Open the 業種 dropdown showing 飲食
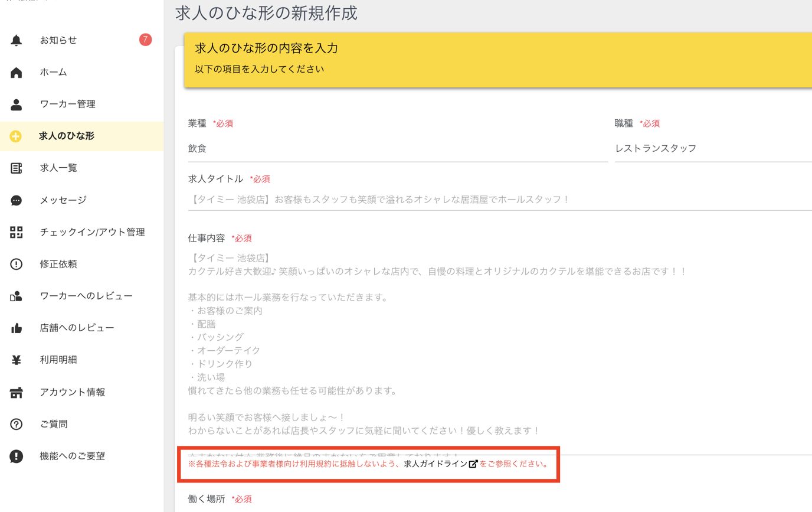This screenshot has width=812, height=512. point(398,149)
